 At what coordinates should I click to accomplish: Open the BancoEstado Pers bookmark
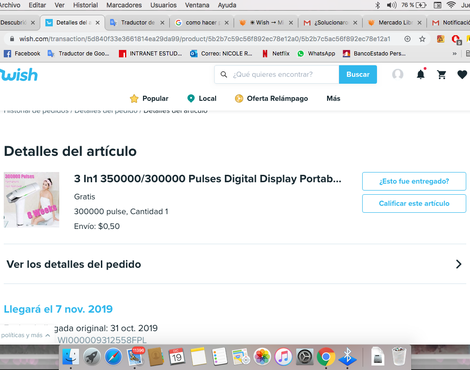pyautogui.click(x=374, y=54)
